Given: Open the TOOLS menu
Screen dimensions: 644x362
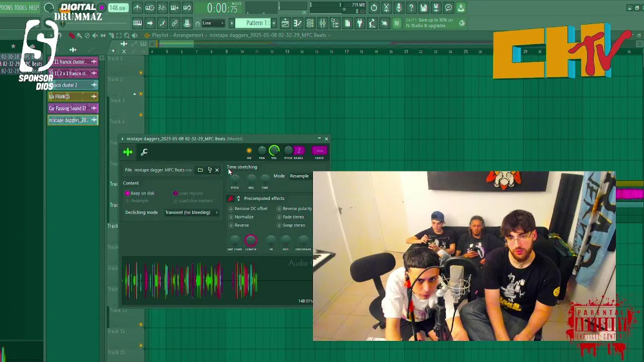Looking at the screenshot, I should [21, 8].
